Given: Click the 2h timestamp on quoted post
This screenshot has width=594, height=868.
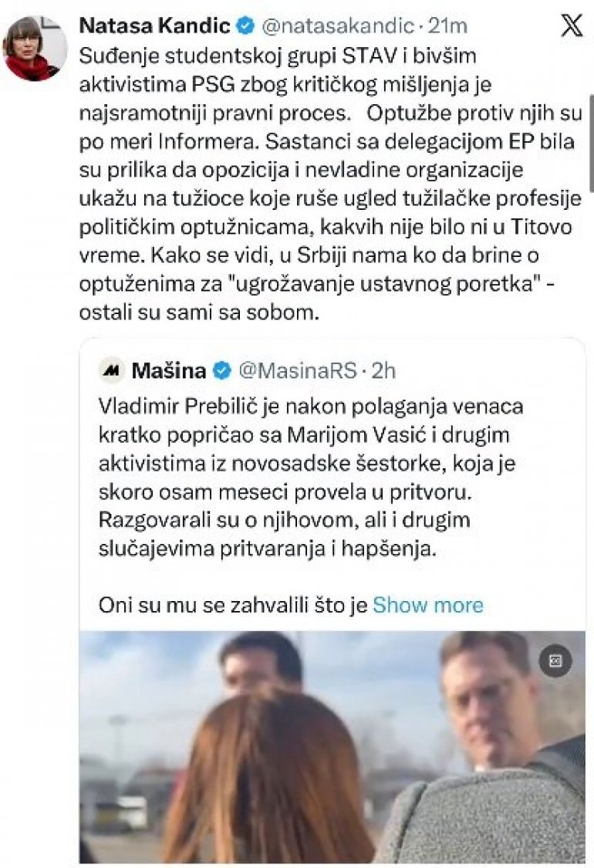Looking at the screenshot, I should coord(383,371).
